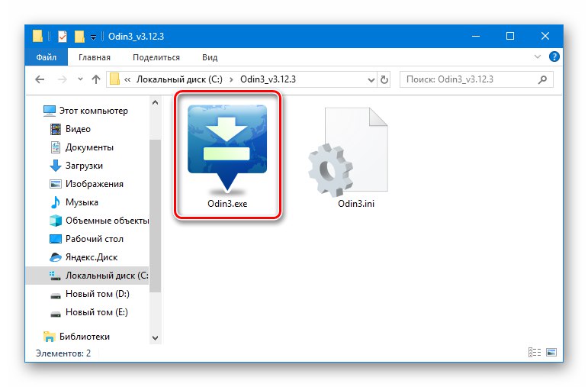Image resolution: width=588 pixels, height=387 pixels.
Task: Open the Поделиться ribbon tab
Action: pos(156,57)
